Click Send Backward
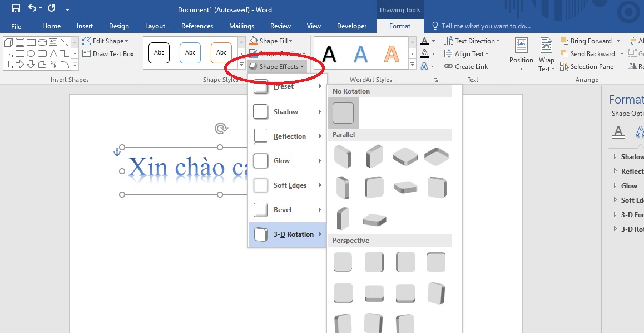This screenshot has width=644, height=333. [x=588, y=54]
